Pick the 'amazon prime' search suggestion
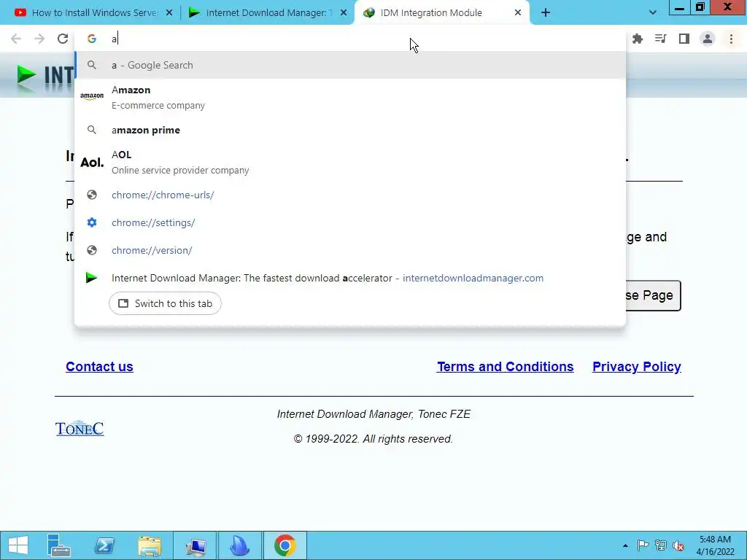This screenshot has width=747, height=560. [x=350, y=130]
